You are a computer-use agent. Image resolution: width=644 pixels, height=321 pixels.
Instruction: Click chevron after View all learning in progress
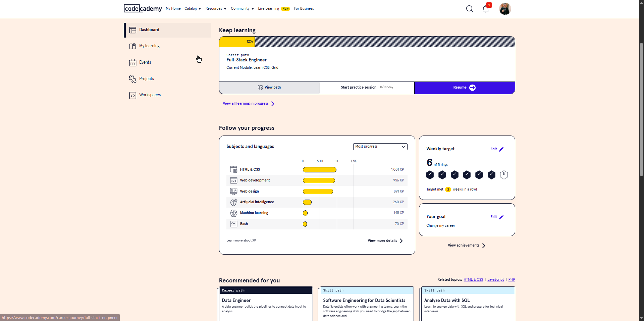click(x=273, y=104)
